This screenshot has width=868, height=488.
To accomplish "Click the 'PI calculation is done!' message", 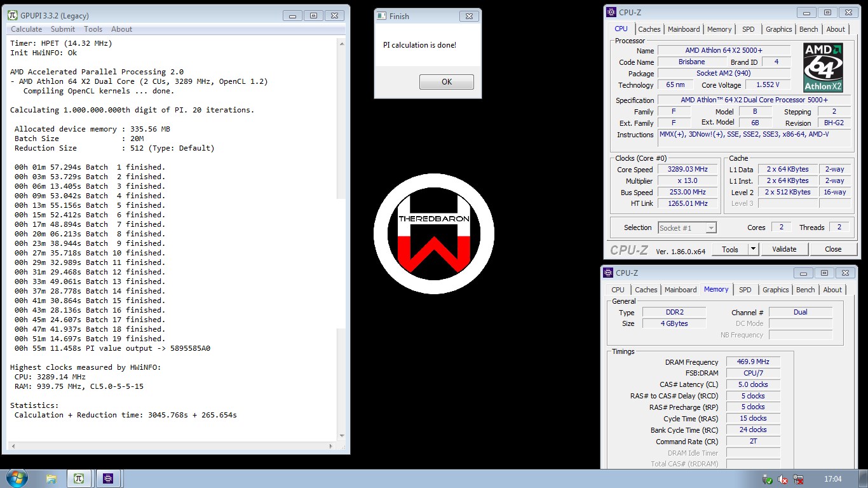I will coord(419,45).
